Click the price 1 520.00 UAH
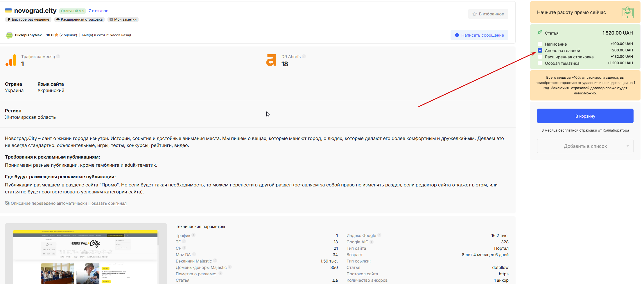 (x=618, y=33)
